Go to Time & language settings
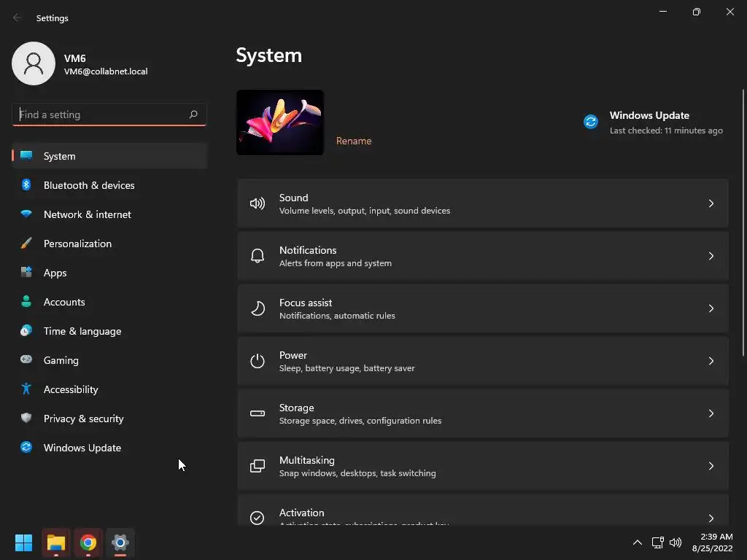 82,331
